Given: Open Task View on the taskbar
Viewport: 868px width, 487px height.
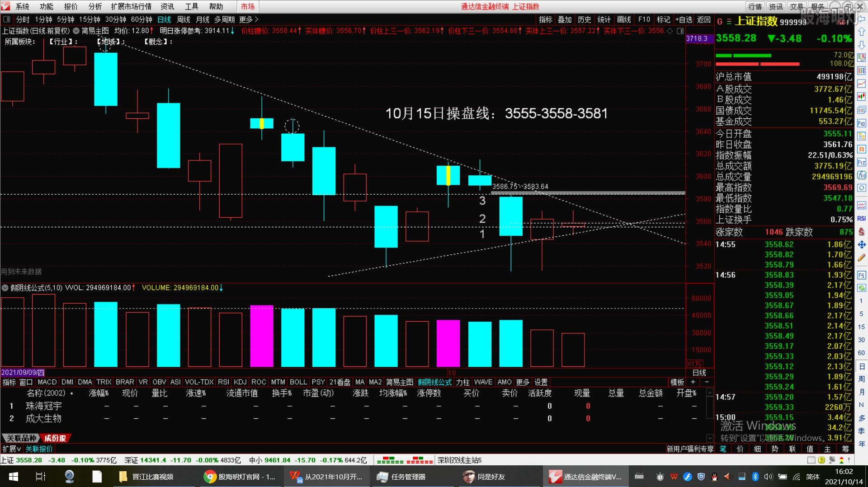Looking at the screenshot, I should click(x=41, y=477).
